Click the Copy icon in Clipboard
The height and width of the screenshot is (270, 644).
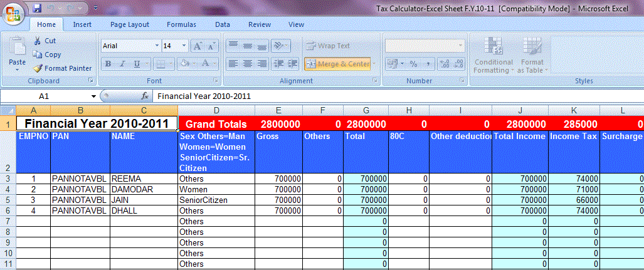pos(38,55)
